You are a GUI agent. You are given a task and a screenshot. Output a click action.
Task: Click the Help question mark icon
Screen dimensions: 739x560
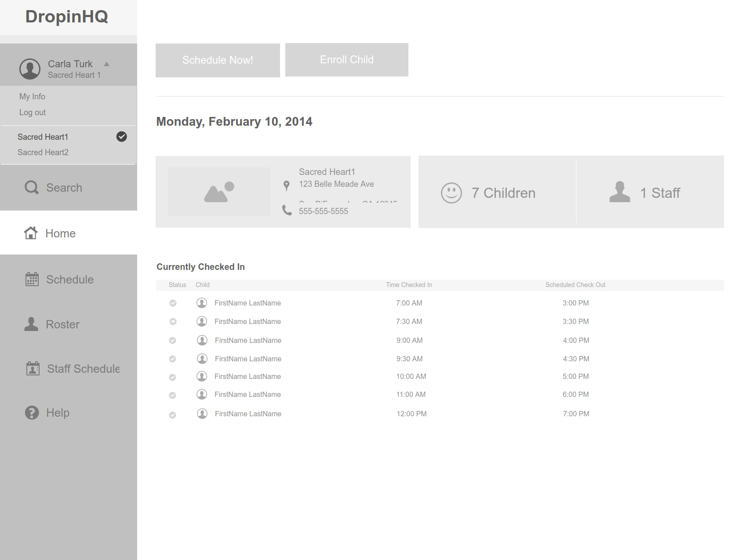click(x=32, y=413)
